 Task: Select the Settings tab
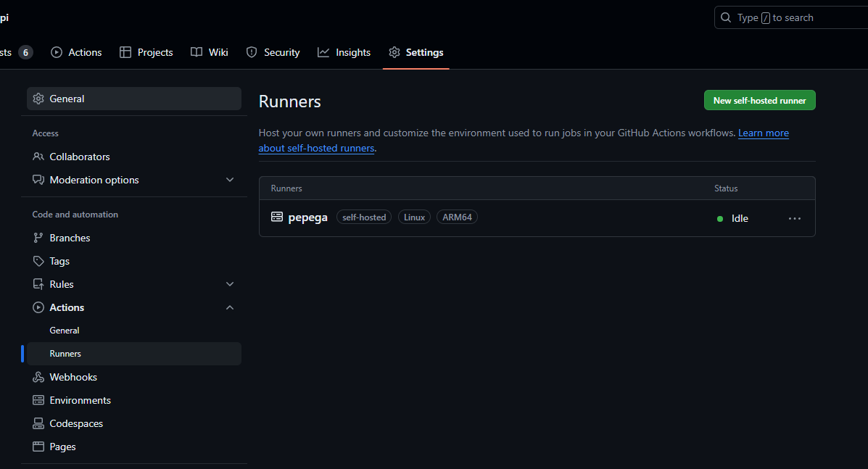(416, 52)
